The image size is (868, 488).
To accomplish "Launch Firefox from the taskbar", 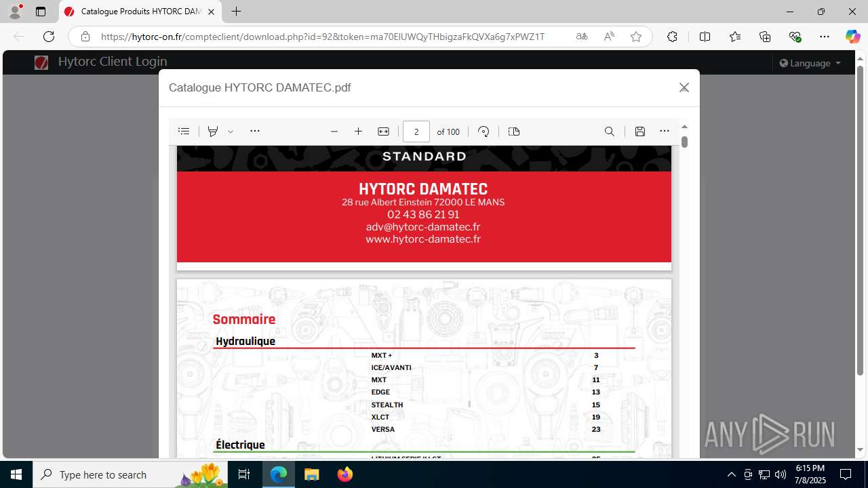I will tap(345, 474).
